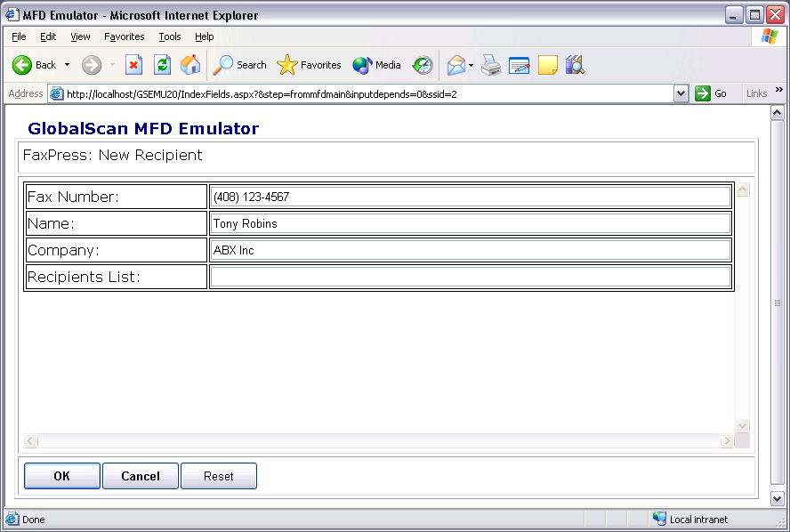Go to the Home page icon
Screen dimensions: 790x532
[x=190, y=65]
